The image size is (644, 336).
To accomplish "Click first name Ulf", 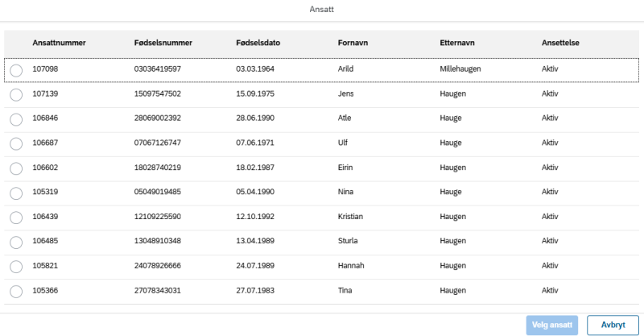I will point(343,143).
